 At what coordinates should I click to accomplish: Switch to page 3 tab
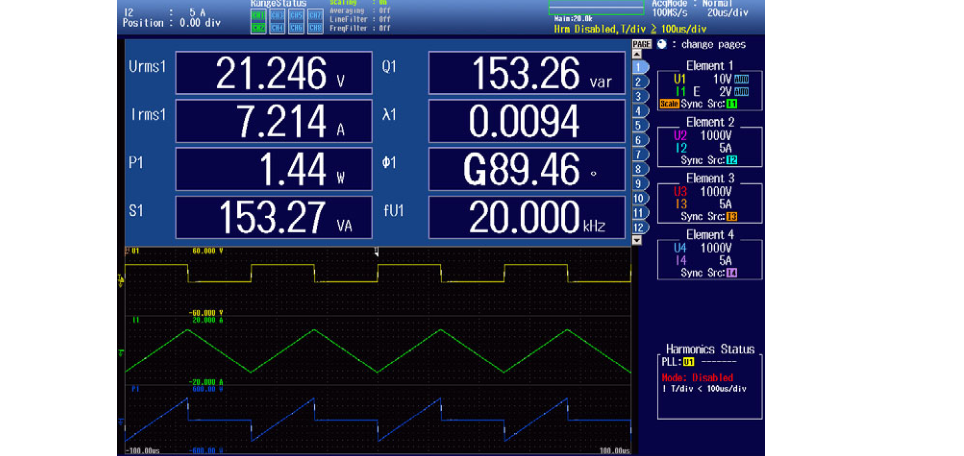pos(640,96)
